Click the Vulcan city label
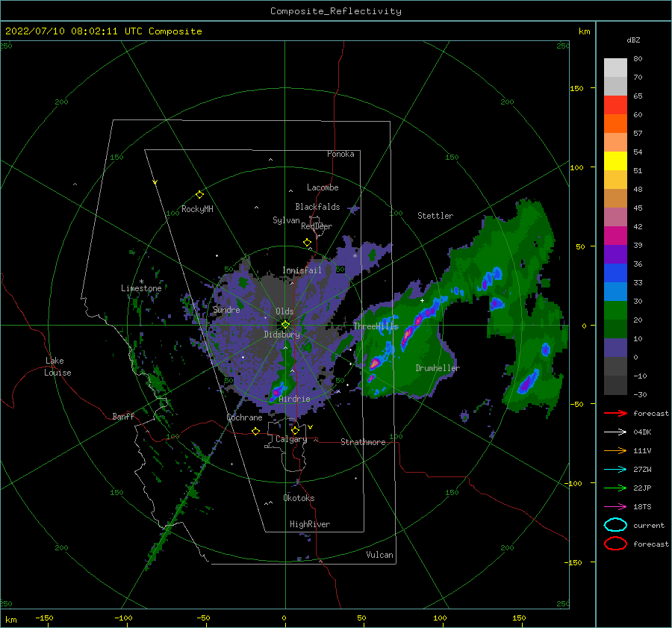This screenshot has width=672, height=628. coord(380,555)
